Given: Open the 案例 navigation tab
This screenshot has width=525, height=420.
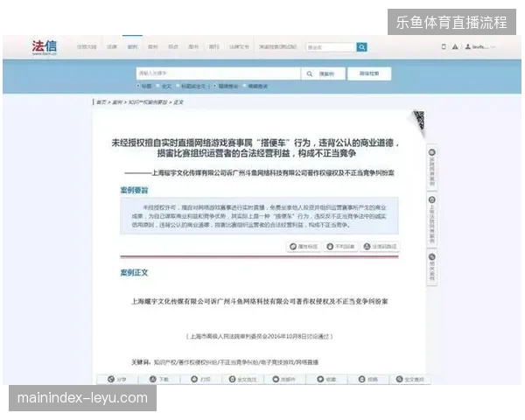Looking at the screenshot, I should [x=132, y=46].
